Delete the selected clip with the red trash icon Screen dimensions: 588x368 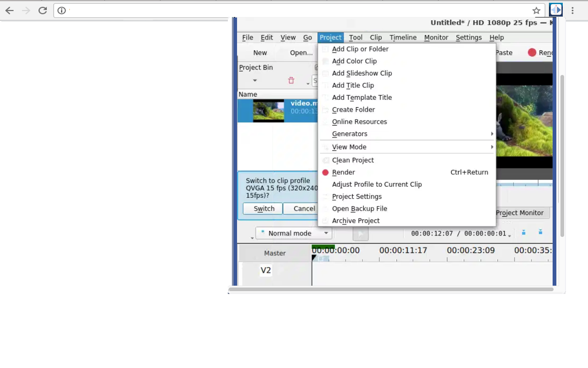[x=291, y=80]
